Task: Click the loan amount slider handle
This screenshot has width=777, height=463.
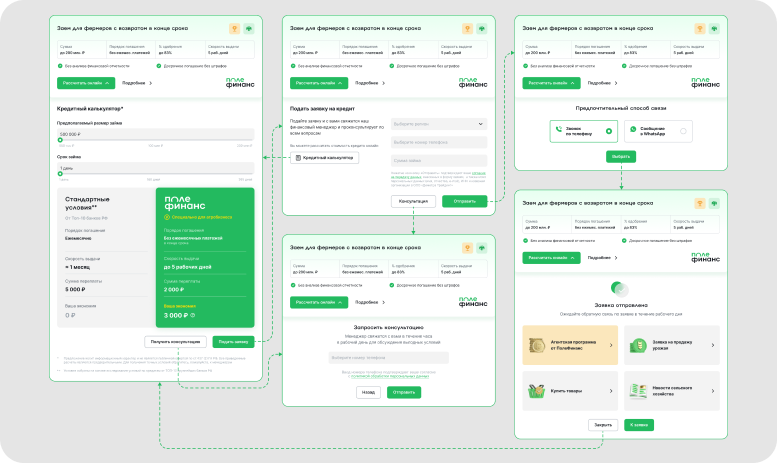Action: coord(60,140)
